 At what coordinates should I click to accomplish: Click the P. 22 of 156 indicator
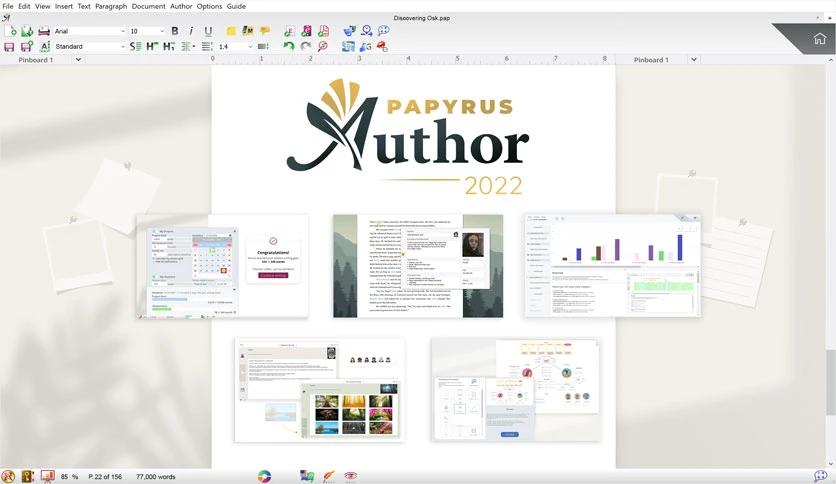[105, 477]
